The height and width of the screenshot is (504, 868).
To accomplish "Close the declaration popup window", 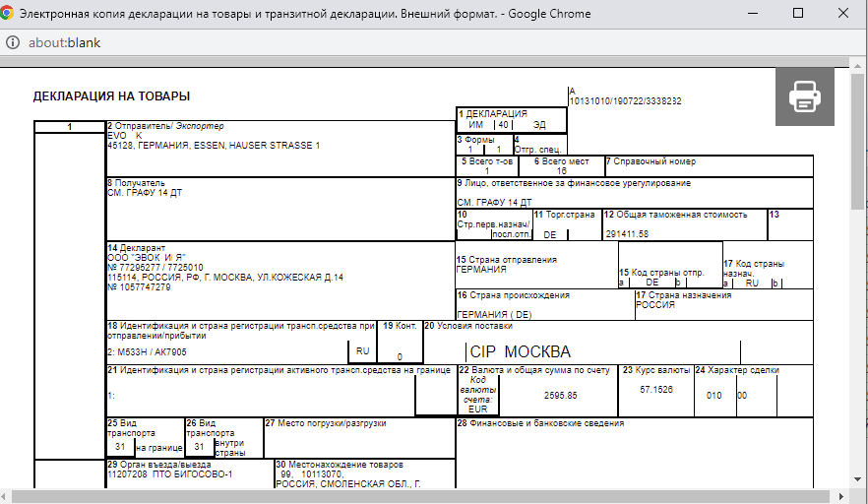I will click(x=843, y=14).
